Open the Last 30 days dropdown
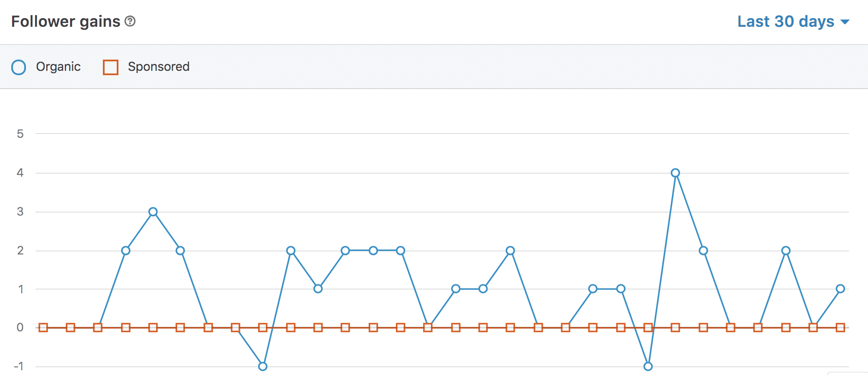 coord(785,22)
